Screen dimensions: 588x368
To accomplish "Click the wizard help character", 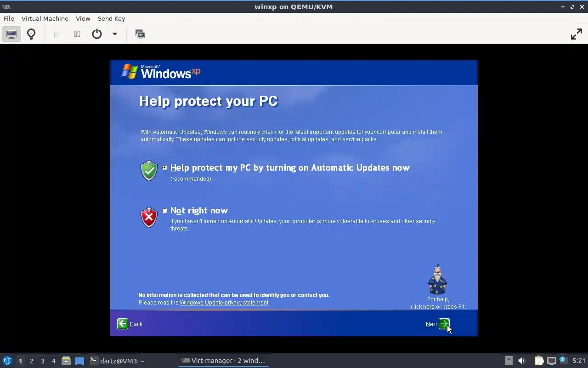I will click(437, 280).
